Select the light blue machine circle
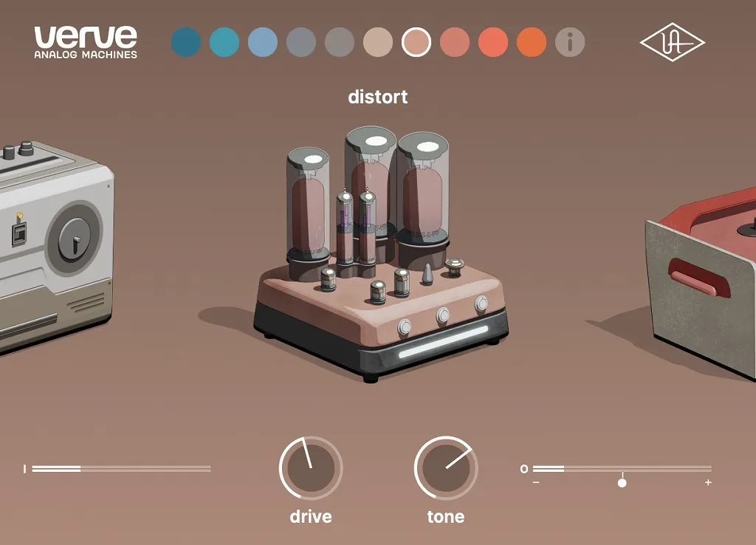This screenshot has height=545, width=756. click(x=263, y=42)
